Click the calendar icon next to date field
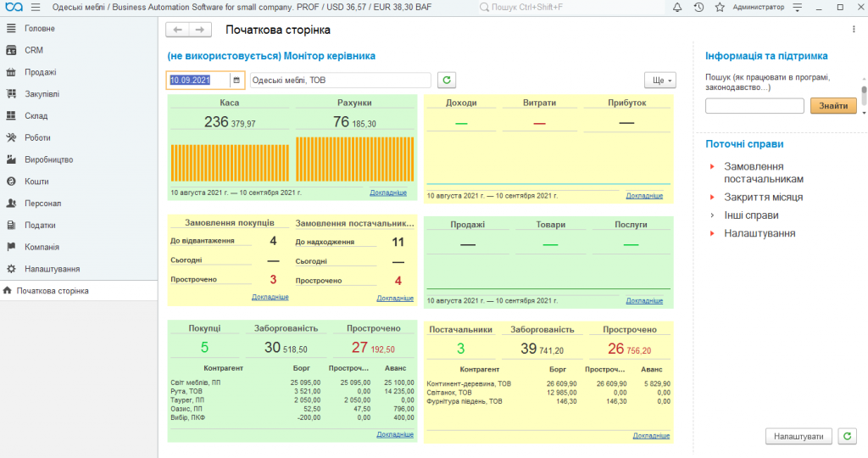The image size is (868, 458). click(x=236, y=81)
